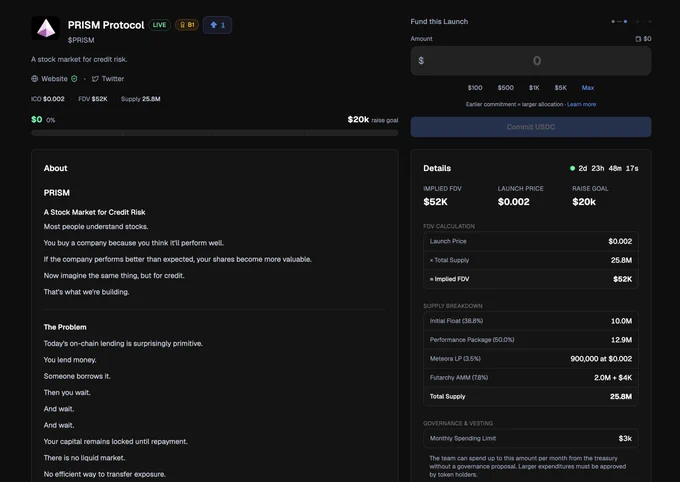
Task: Click the RAISE GOAL $20k header stat
Action: (x=590, y=196)
